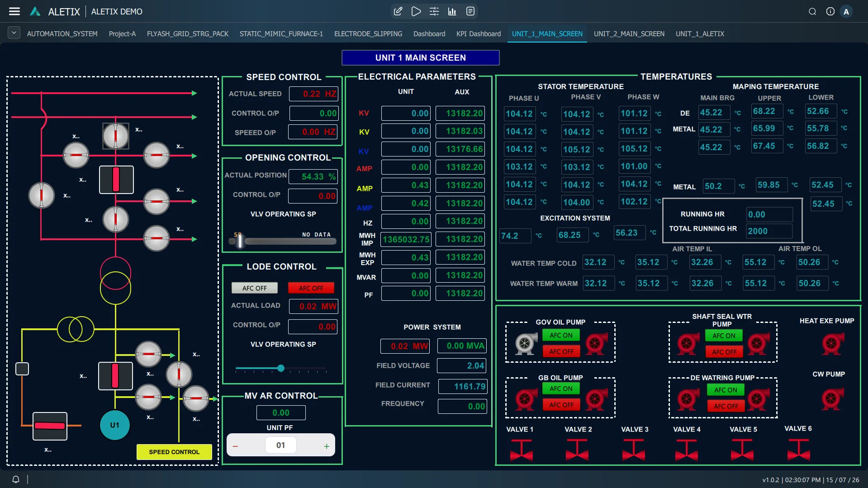Click the Dashboard tab
The width and height of the screenshot is (868, 488).
429,34
